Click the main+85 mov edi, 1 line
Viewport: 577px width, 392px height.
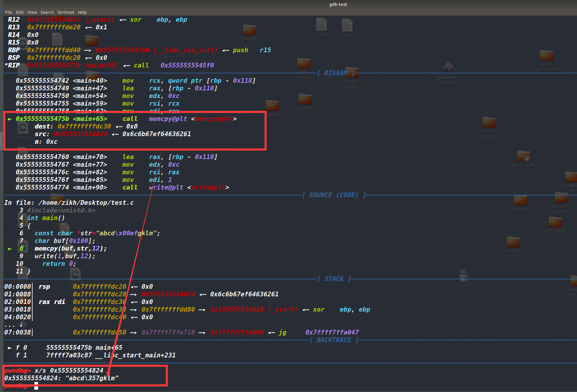94,180
